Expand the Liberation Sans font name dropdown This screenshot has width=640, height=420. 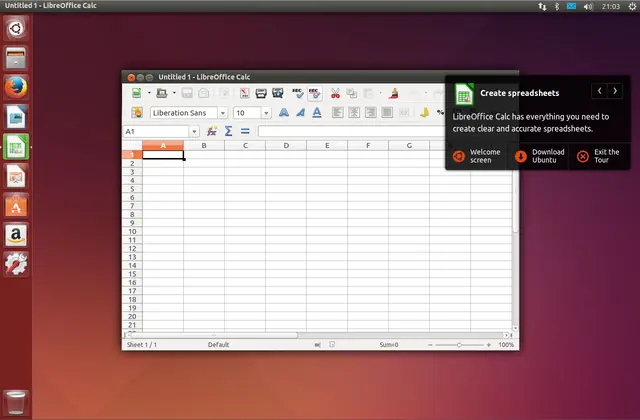point(222,113)
